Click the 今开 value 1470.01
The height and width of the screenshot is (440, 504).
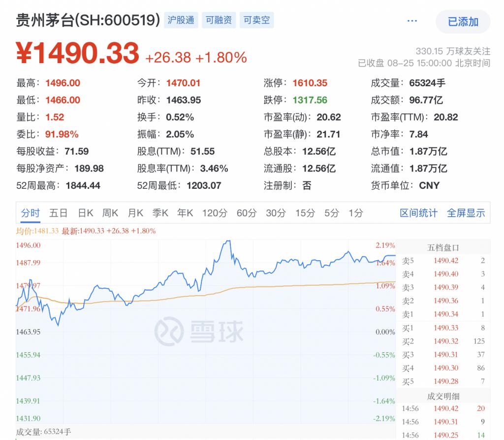tap(183, 83)
